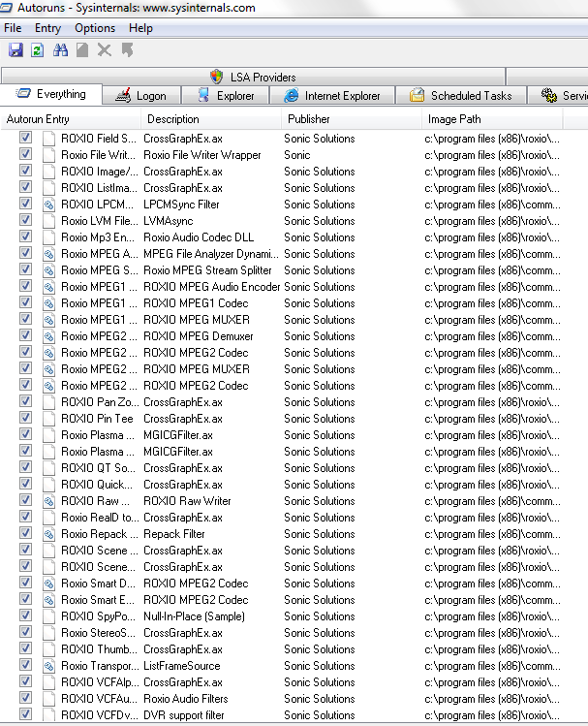Switch to the Logon tab
The height and width of the screenshot is (726, 588).
pyautogui.click(x=141, y=96)
